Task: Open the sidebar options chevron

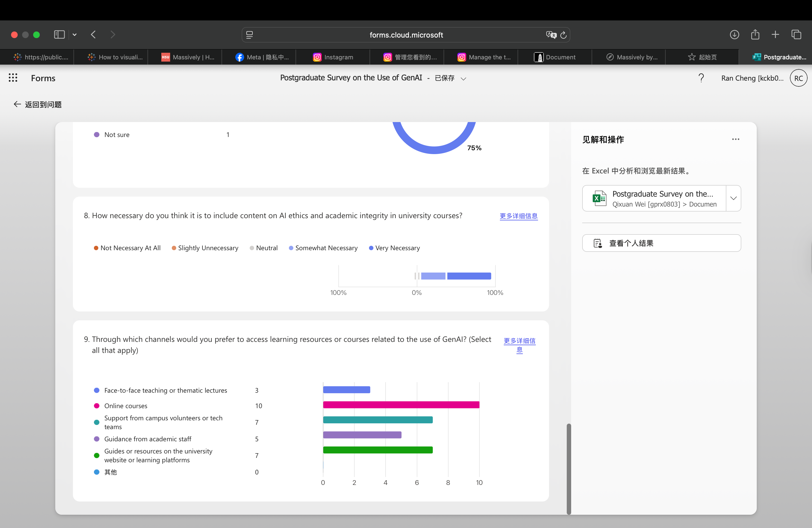Action: (x=75, y=35)
